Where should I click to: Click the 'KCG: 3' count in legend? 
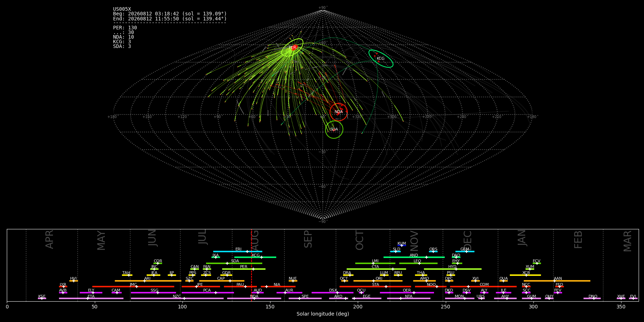(122, 42)
